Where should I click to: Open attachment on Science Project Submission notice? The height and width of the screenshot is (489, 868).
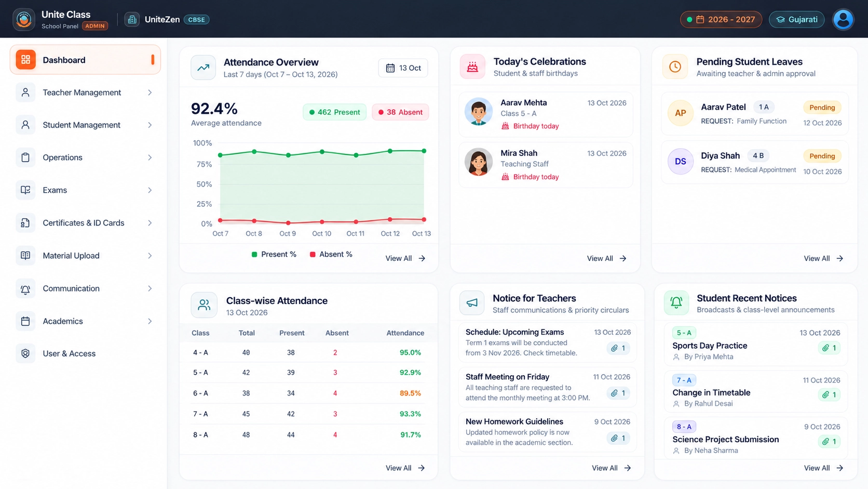pyautogui.click(x=829, y=442)
